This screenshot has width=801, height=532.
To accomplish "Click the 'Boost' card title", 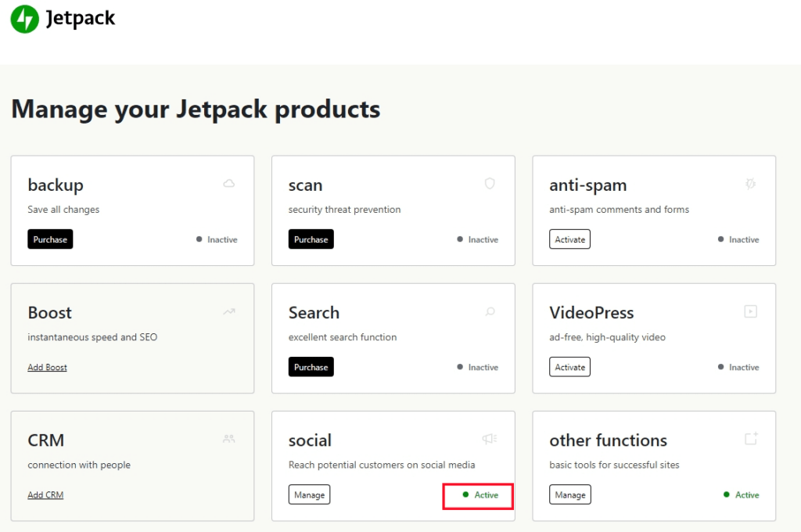I will (x=49, y=312).
